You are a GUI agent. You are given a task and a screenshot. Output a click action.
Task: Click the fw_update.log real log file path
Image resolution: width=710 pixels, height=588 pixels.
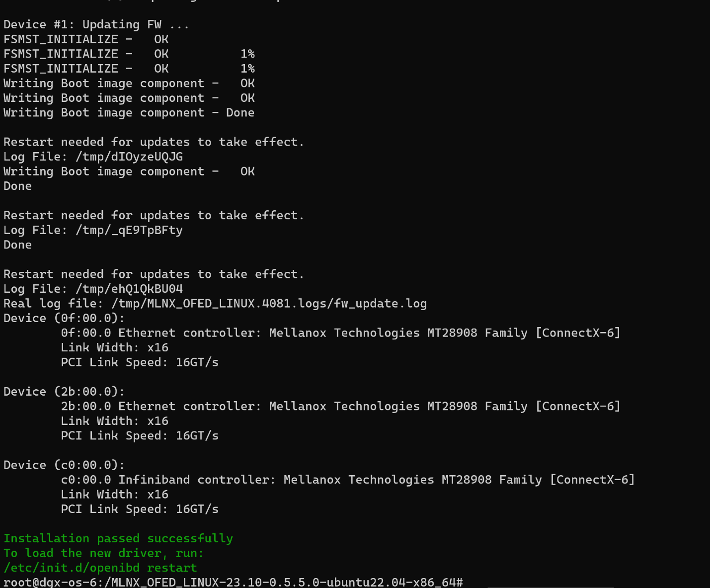268,303
